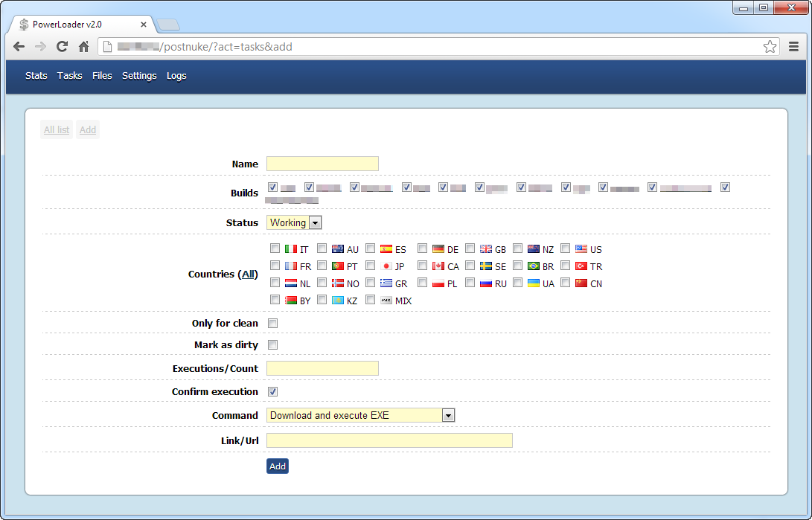Click the Portugal flag icon
812x520 pixels.
click(338, 266)
